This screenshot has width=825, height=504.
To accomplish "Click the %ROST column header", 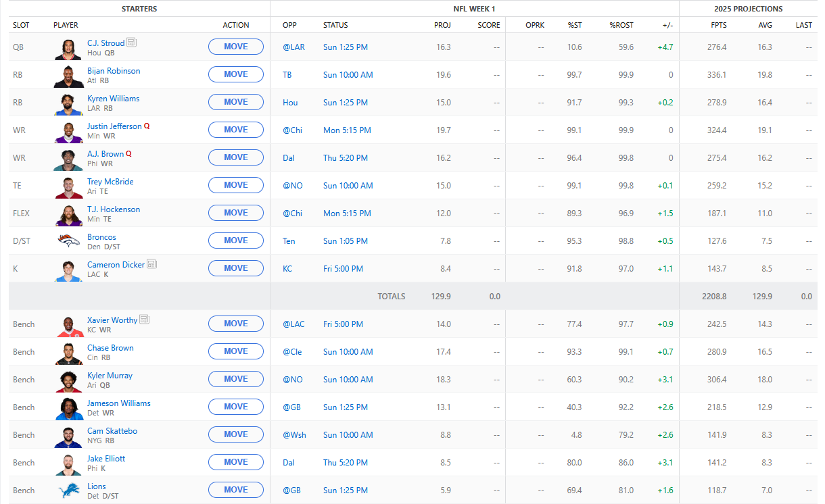I will (621, 25).
